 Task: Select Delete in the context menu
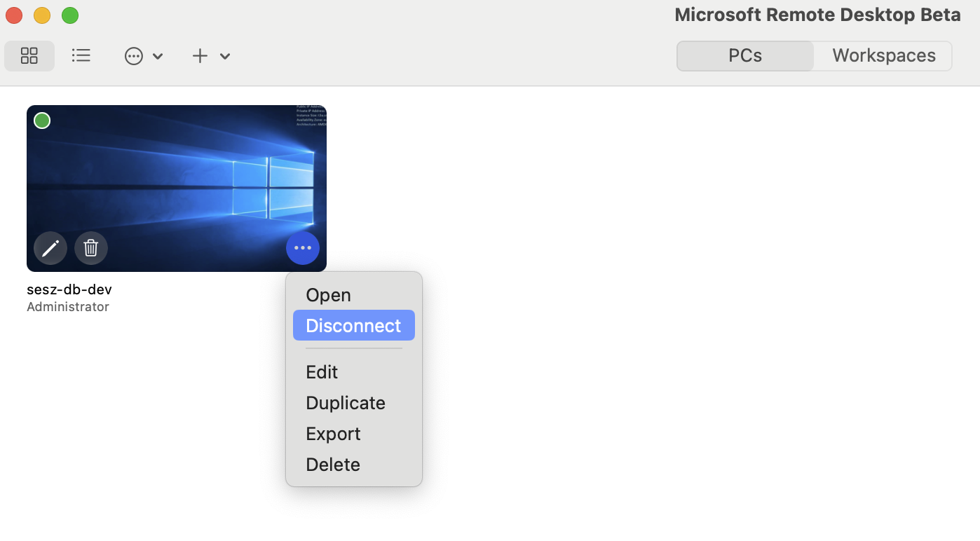pyautogui.click(x=333, y=465)
